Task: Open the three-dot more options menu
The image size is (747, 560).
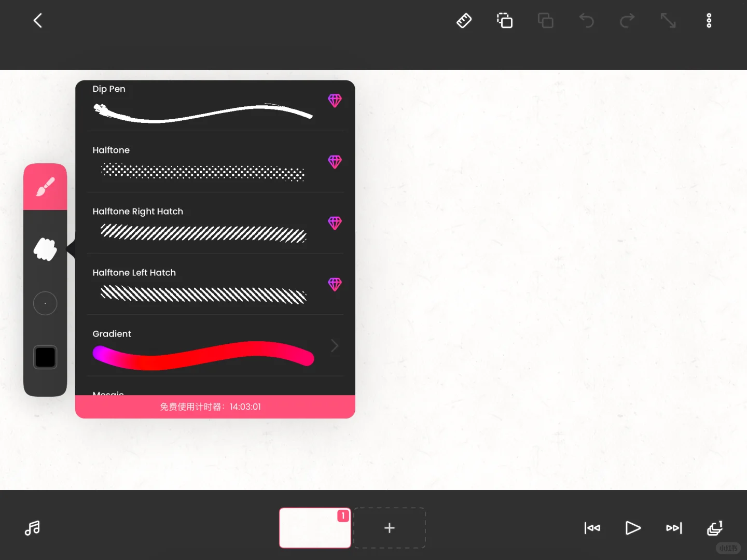Action: 709,21
